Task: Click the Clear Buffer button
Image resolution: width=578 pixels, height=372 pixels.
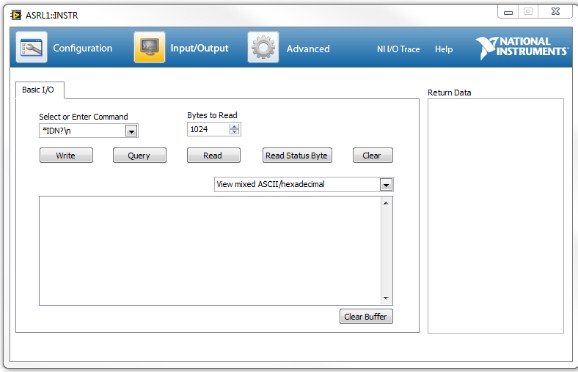Action: click(x=366, y=316)
